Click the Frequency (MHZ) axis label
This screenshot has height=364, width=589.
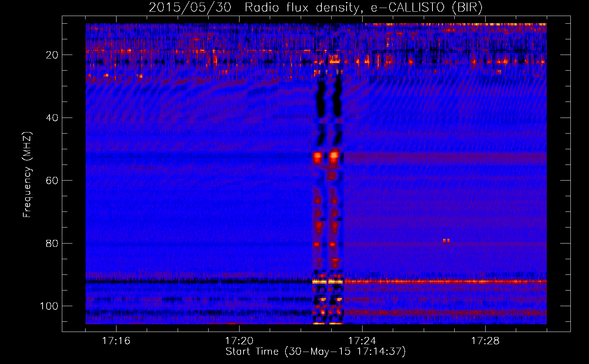point(27,175)
